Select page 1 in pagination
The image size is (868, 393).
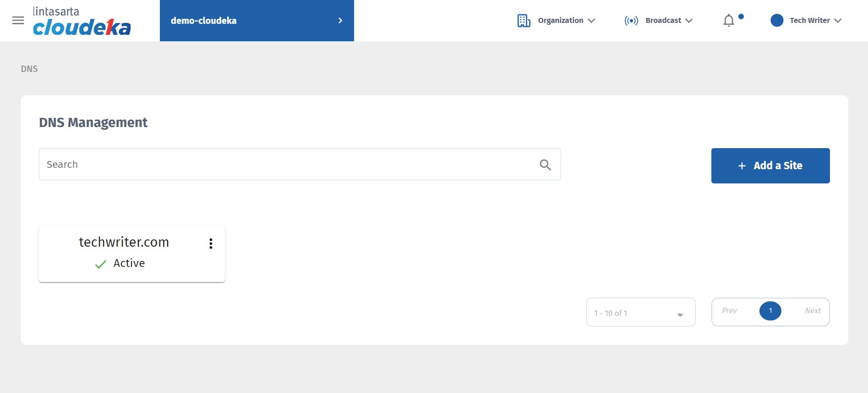770,311
